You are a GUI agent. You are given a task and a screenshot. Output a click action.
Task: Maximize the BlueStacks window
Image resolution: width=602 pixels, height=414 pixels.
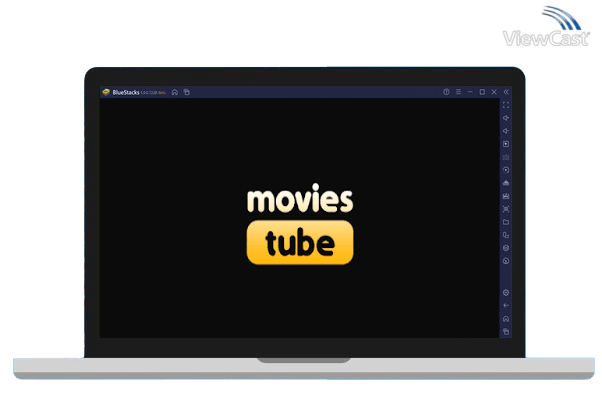(482, 92)
